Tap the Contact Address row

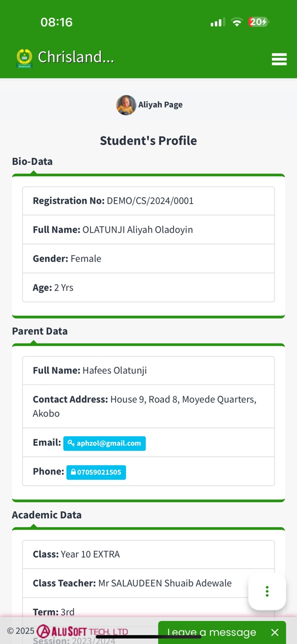148,406
